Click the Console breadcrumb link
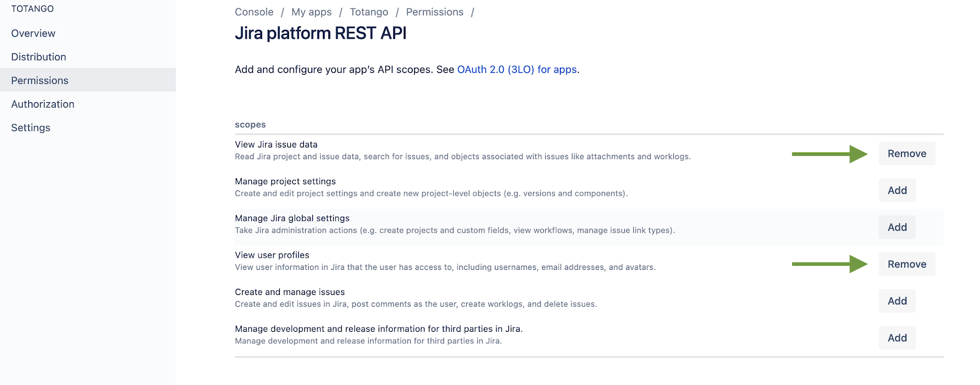980x385 pixels. pyautogui.click(x=254, y=12)
